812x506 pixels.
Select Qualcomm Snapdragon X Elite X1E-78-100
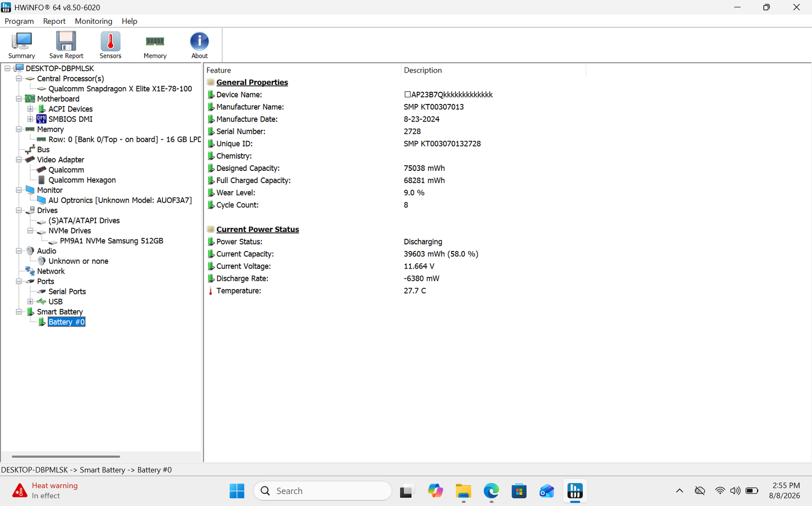(120, 89)
